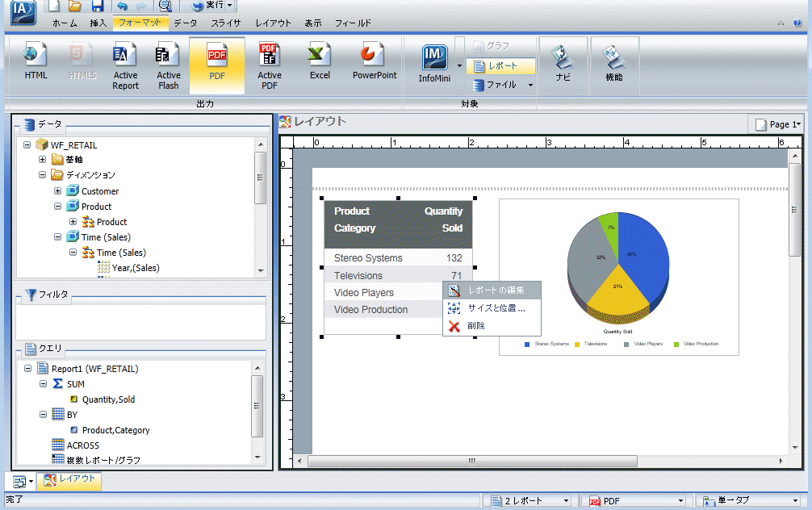
Task: Expand the Customer dimension node
Action: point(58,191)
